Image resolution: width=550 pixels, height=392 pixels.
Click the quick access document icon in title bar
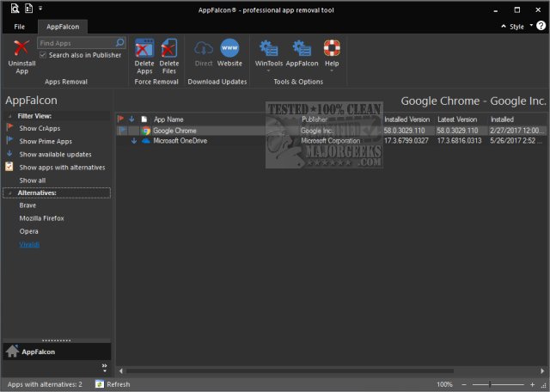tap(28, 8)
